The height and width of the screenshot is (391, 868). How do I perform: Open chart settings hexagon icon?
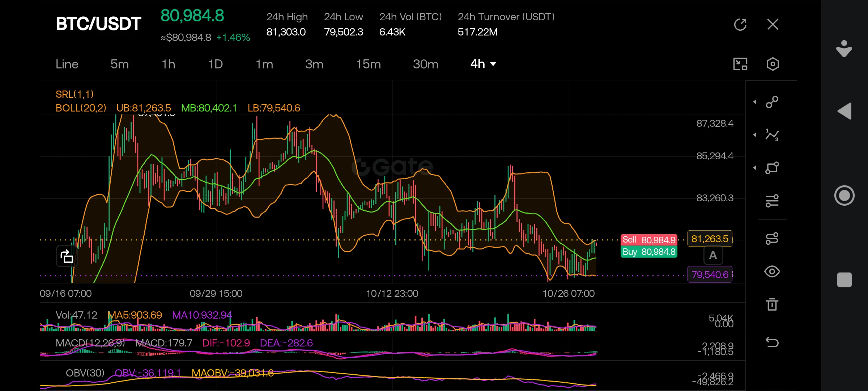pos(773,64)
